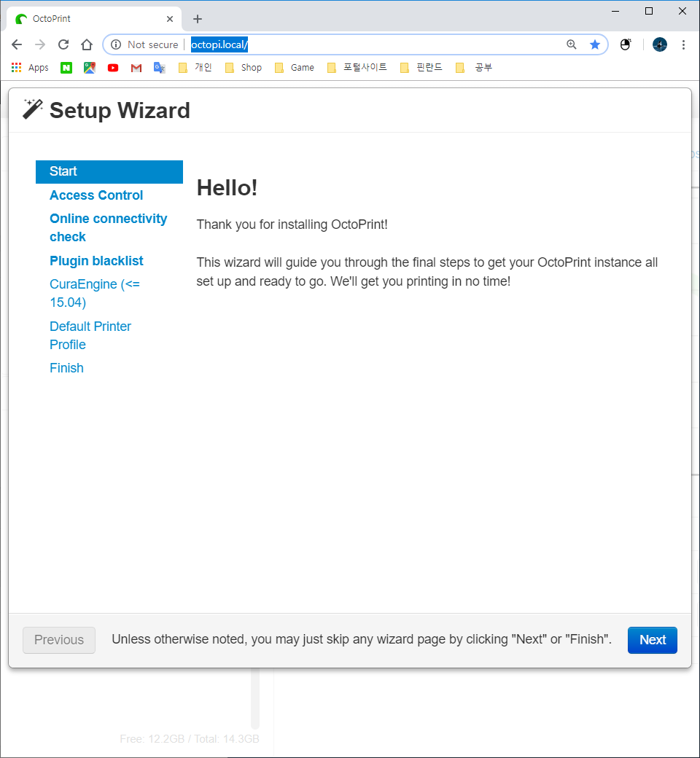The image size is (700, 758).
Task: Open a new browser tab
Action: pyautogui.click(x=198, y=19)
